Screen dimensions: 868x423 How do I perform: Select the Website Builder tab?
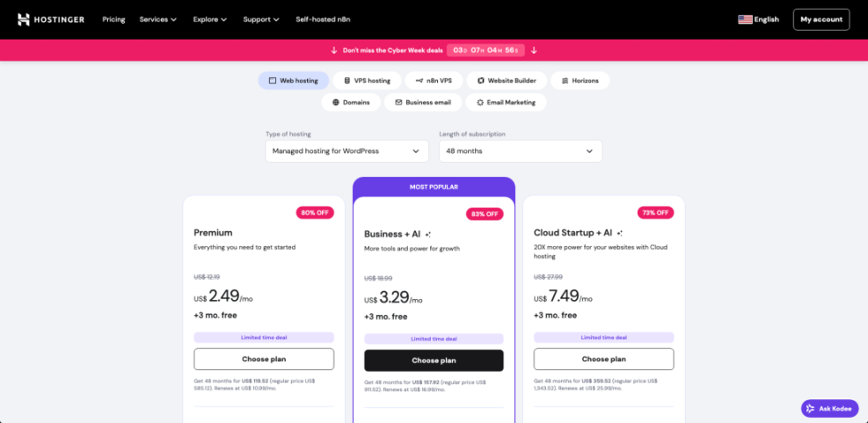pyautogui.click(x=507, y=80)
